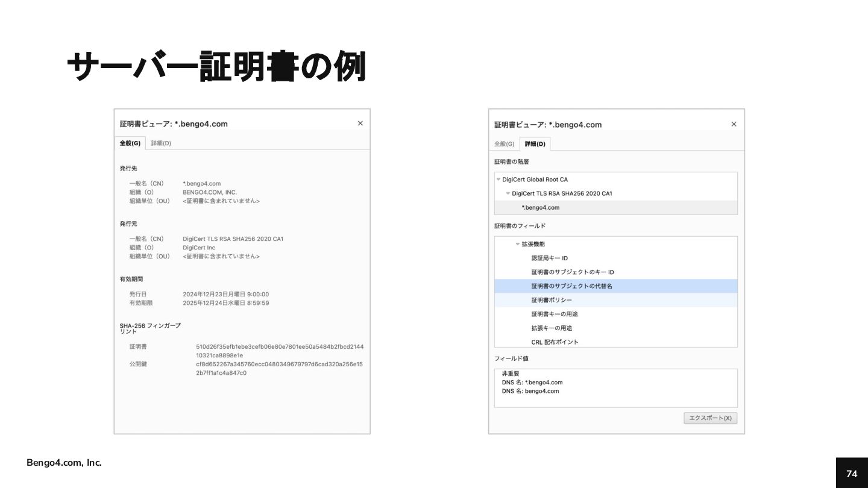This screenshot has height=488, width=868.
Task: Select CRL 配布ポイント field
Action: [616, 342]
